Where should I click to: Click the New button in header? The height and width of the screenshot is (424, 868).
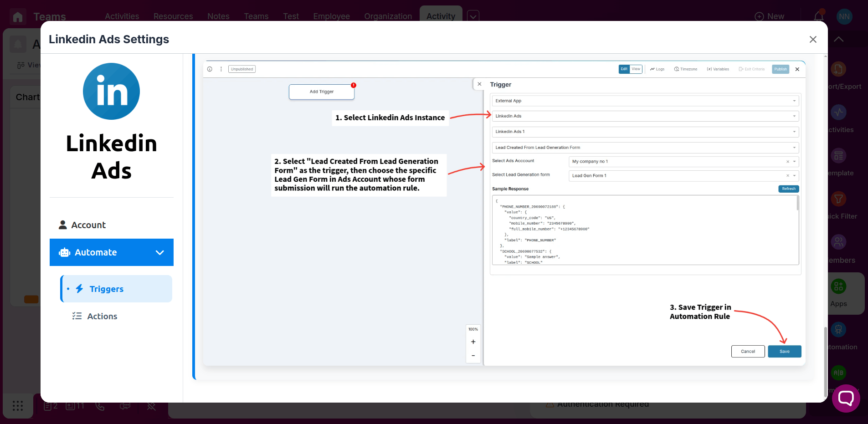pyautogui.click(x=770, y=16)
